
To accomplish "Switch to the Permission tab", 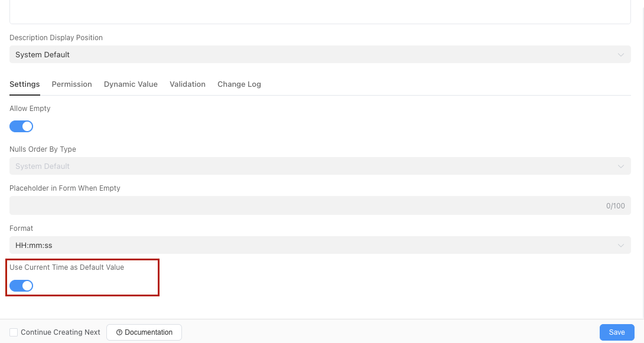I will pyautogui.click(x=71, y=84).
